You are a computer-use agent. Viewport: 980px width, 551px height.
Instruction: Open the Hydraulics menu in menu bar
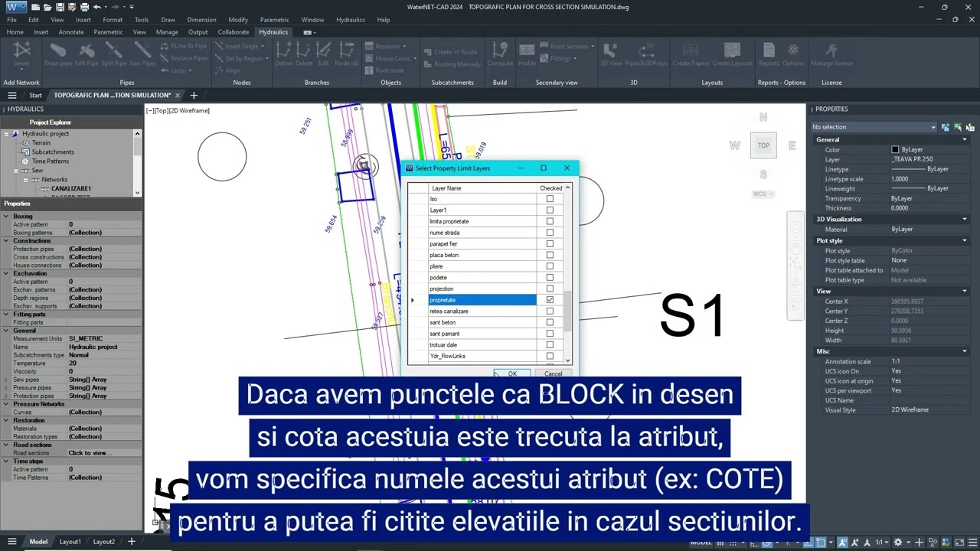351,20
